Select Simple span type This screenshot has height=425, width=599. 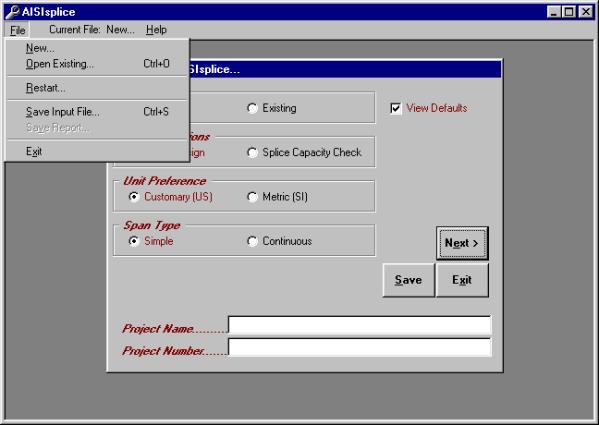tap(151, 241)
